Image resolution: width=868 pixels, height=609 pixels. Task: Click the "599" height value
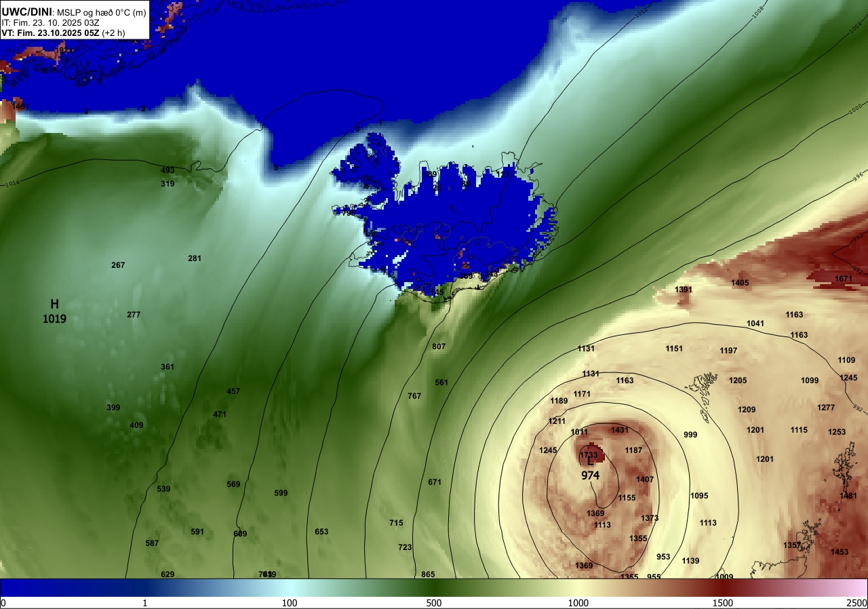pyautogui.click(x=281, y=493)
